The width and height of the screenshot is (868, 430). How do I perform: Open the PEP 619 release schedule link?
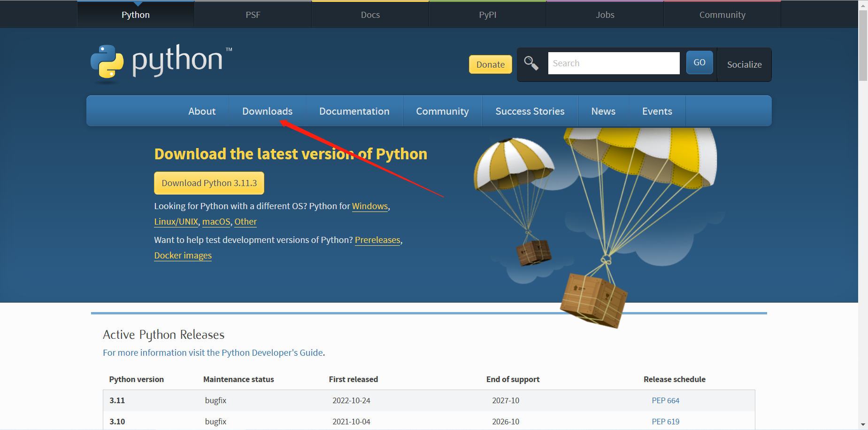pos(666,422)
